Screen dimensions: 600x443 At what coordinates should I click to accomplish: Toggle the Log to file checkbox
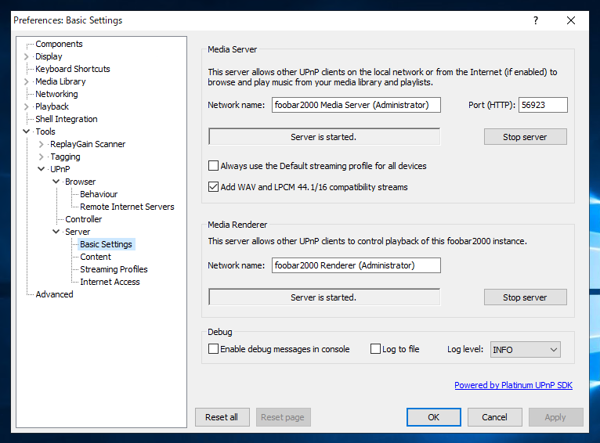[375, 349]
